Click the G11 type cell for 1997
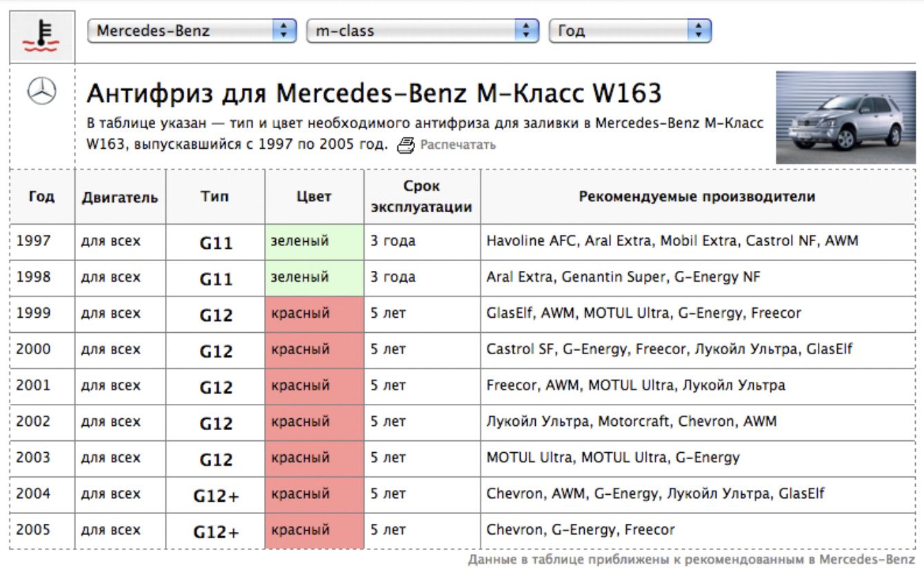The width and height of the screenshot is (924, 572). tap(215, 242)
